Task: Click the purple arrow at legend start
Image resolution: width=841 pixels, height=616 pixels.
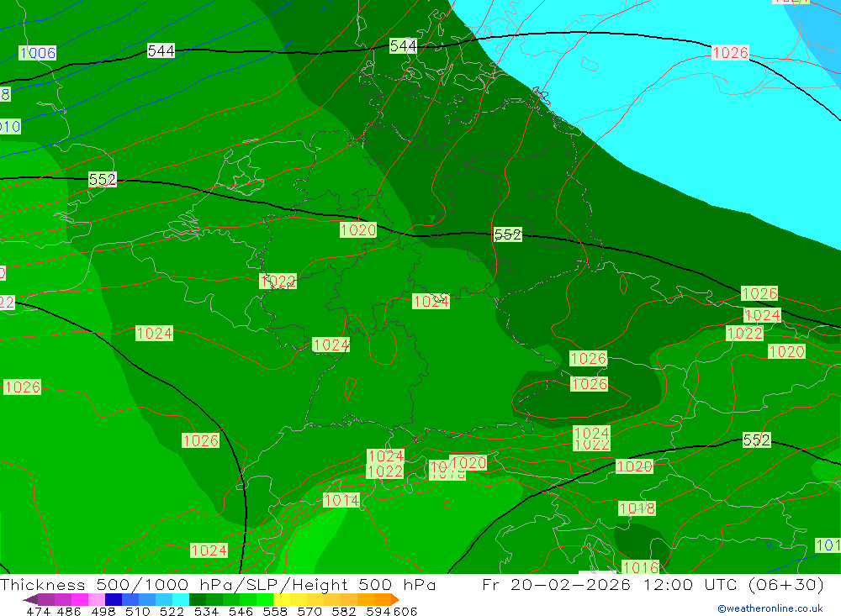Action: tap(30, 599)
